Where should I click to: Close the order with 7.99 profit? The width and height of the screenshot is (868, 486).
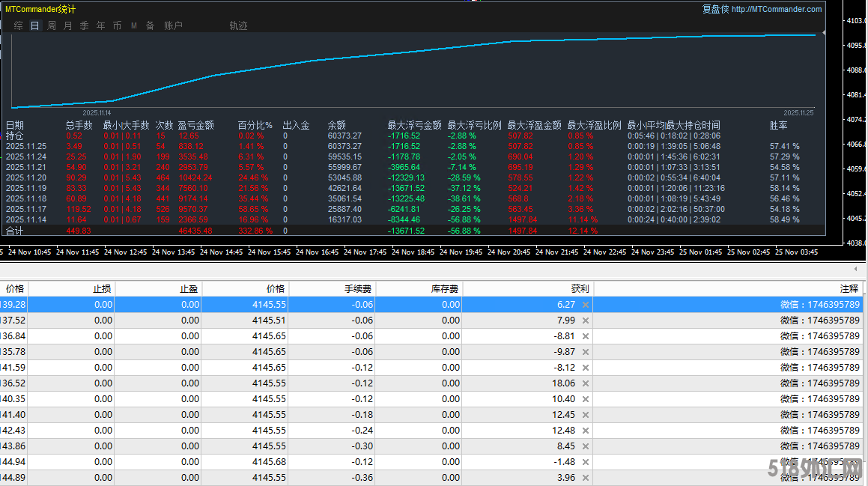[586, 321]
